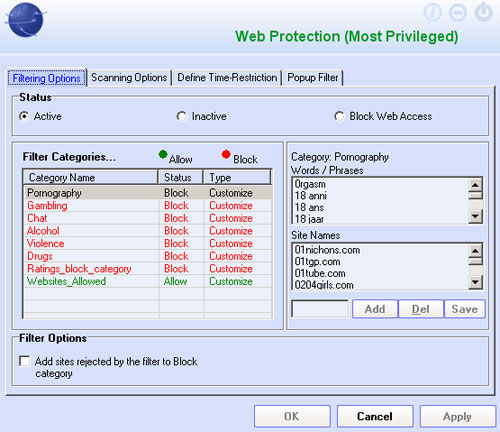
Task: Select the Active status radio button
Action: 24,116
